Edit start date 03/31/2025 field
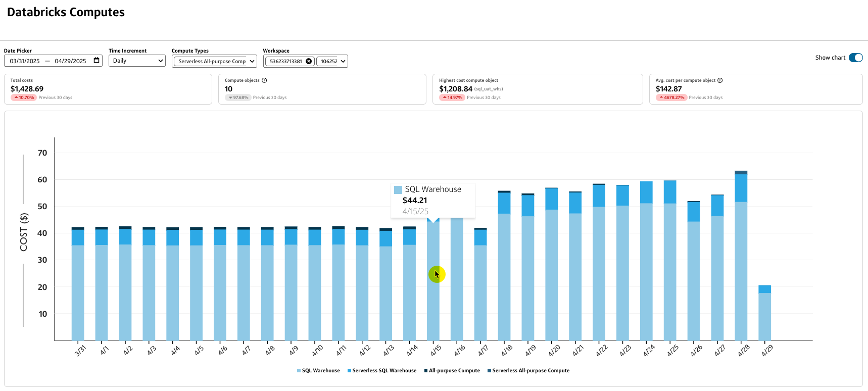868x391 pixels. 25,61
